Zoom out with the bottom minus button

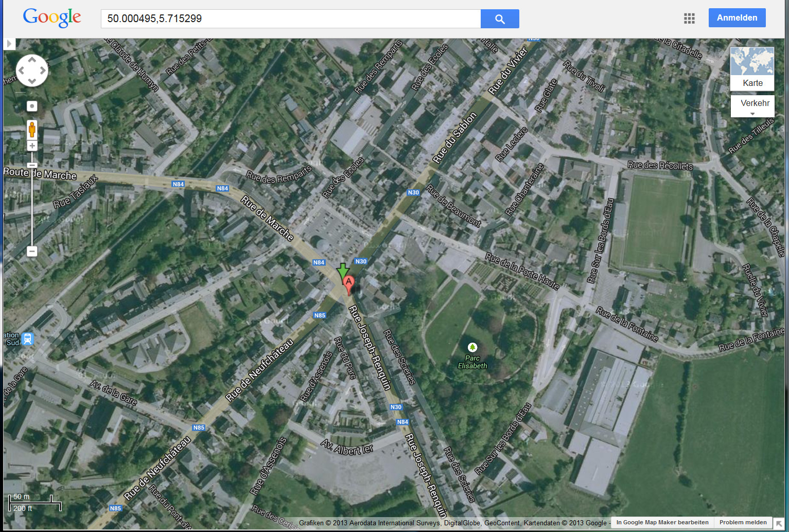tap(32, 251)
